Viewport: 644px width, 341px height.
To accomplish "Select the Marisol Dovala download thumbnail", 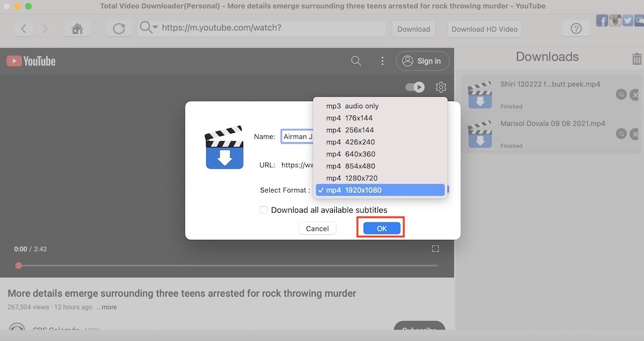I will point(480,135).
